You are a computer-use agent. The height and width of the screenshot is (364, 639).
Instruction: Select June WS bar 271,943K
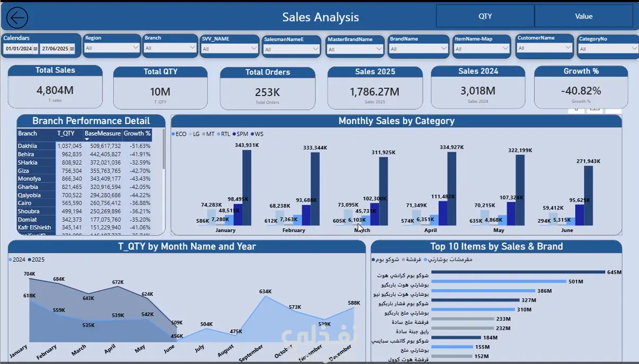[x=589, y=196]
